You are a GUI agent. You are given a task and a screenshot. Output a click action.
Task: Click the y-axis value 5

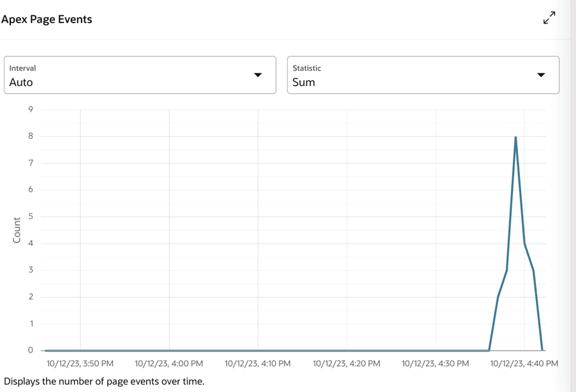pos(31,216)
